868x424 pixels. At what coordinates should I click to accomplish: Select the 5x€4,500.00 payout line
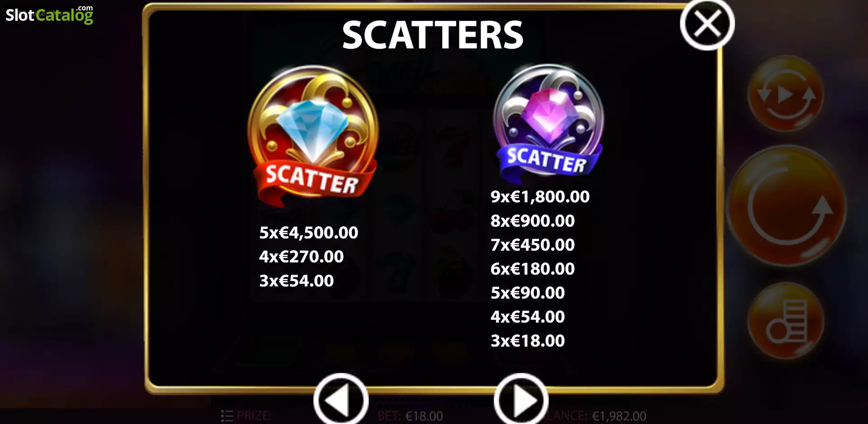coord(308,233)
